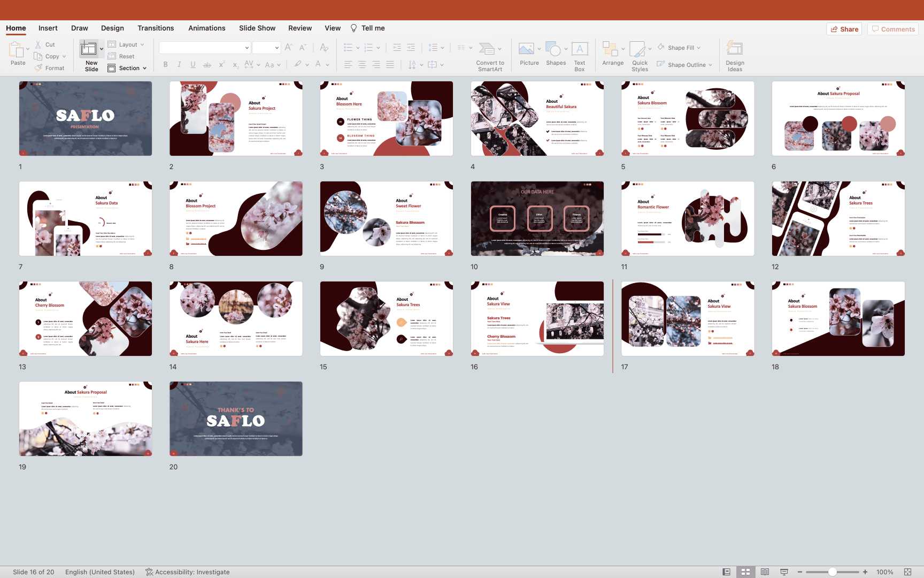Switch to Normal view in status bar

726,572
